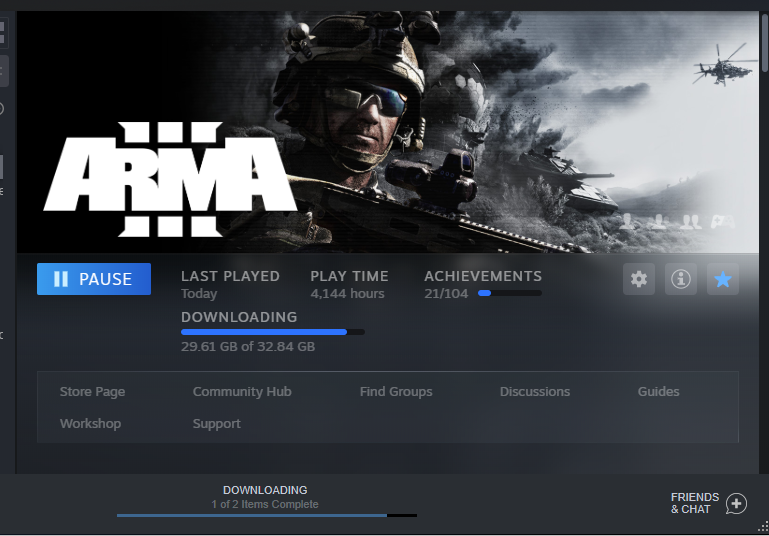Click the vertical scrollbar on the right edge

[765, 44]
